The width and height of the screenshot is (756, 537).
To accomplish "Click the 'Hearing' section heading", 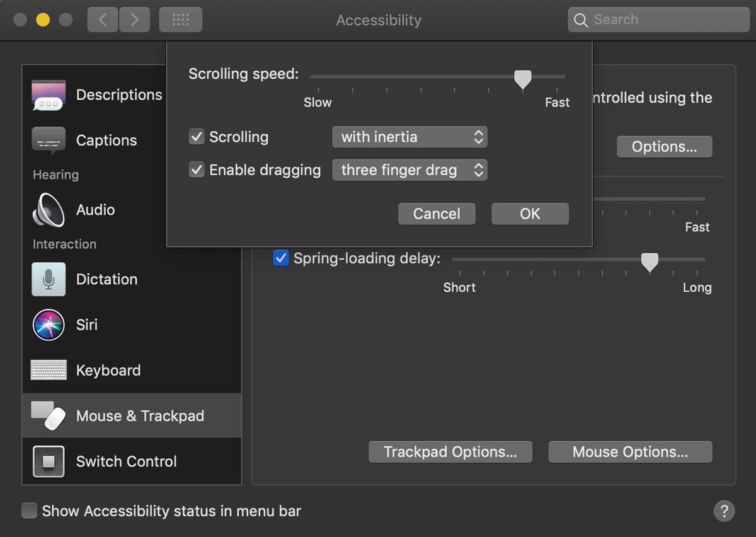I will tap(55, 175).
